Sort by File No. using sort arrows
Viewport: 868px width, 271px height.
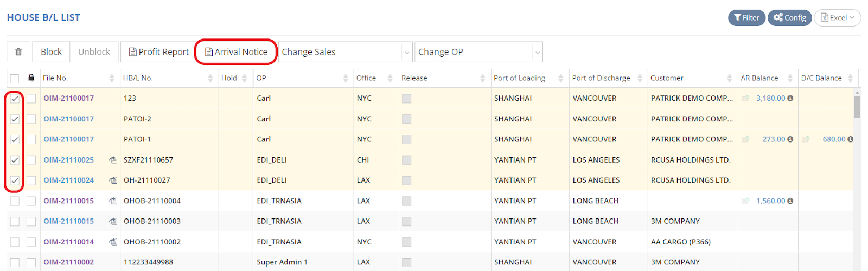(112, 78)
